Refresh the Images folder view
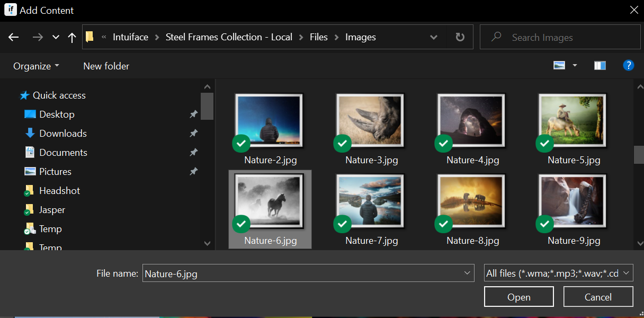Viewport: 644px width, 318px height. [x=459, y=37]
